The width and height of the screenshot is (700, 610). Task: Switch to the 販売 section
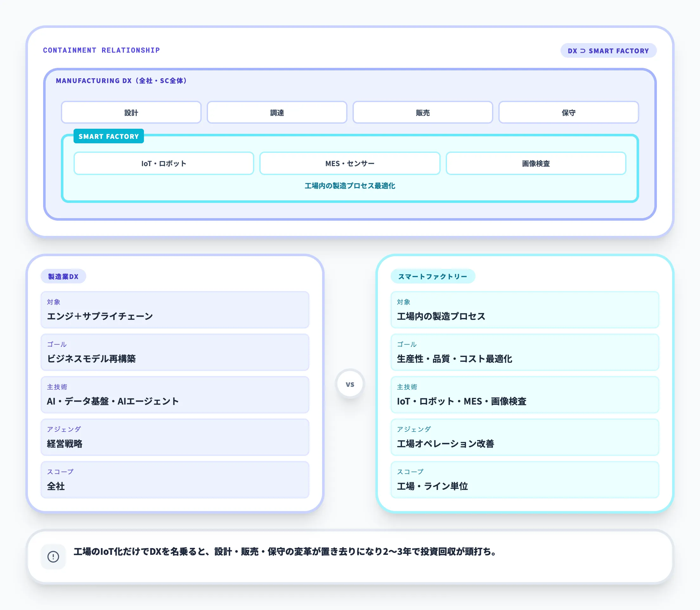423,112
